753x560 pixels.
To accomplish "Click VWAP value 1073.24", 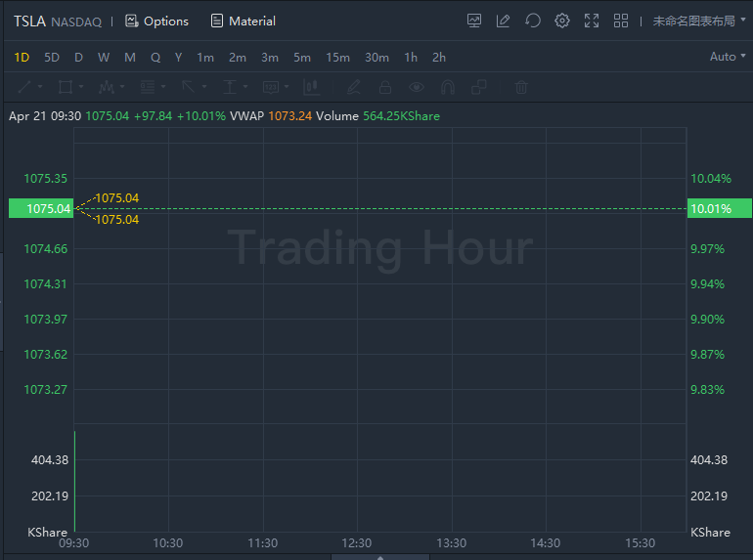I will click(290, 116).
